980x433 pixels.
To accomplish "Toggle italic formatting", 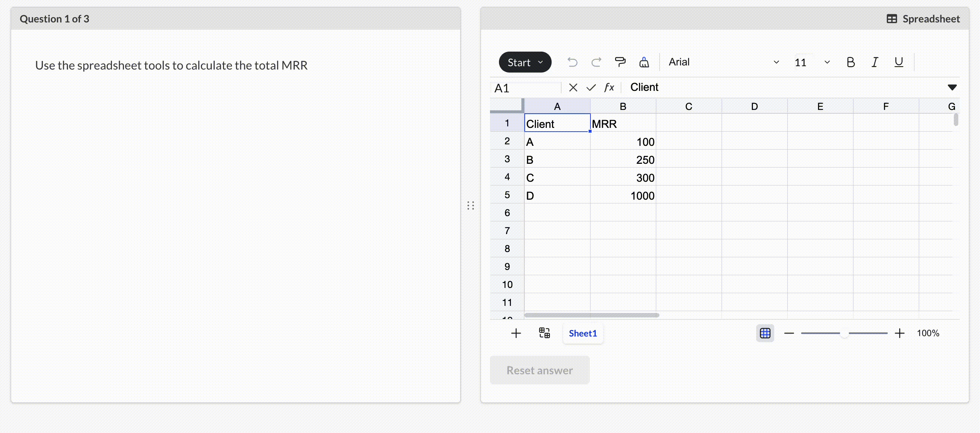I will coord(875,62).
